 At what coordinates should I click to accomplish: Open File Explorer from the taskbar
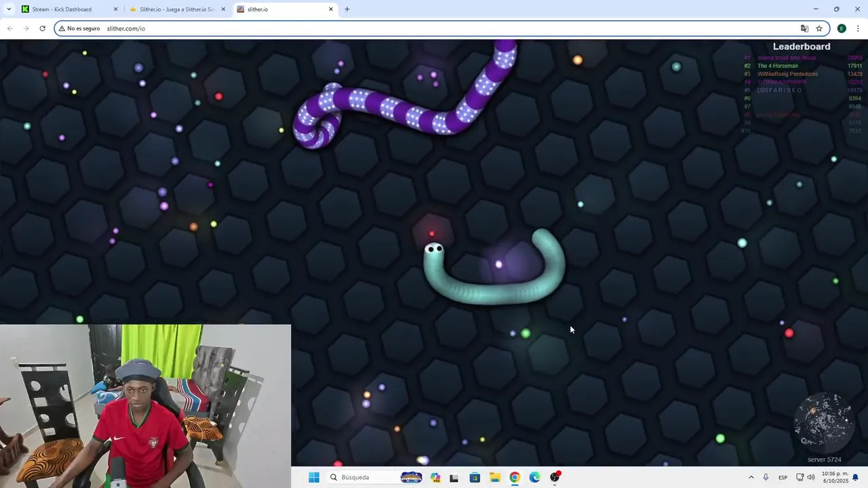click(495, 477)
